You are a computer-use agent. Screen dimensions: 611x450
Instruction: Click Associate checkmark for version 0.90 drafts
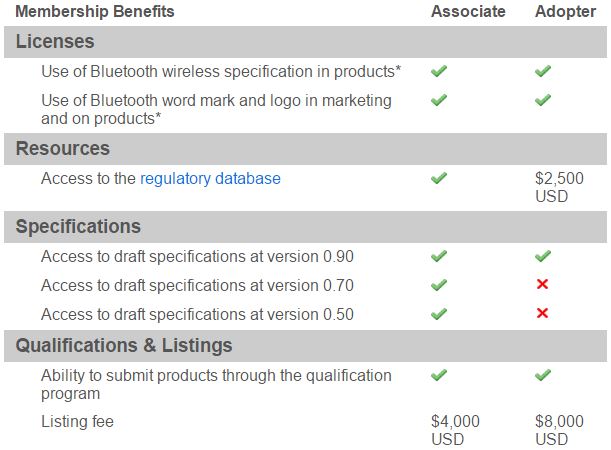pyautogui.click(x=438, y=256)
